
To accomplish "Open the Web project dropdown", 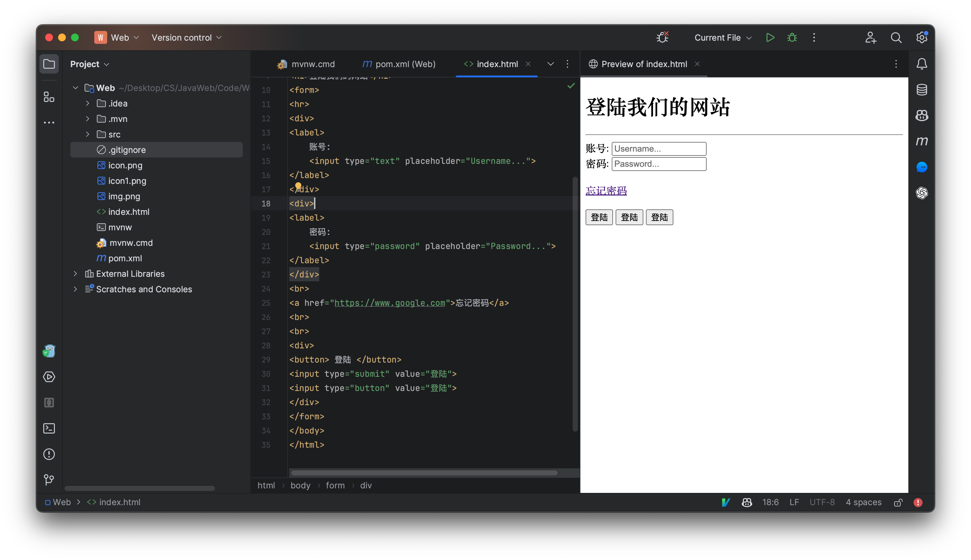I will click(x=117, y=37).
